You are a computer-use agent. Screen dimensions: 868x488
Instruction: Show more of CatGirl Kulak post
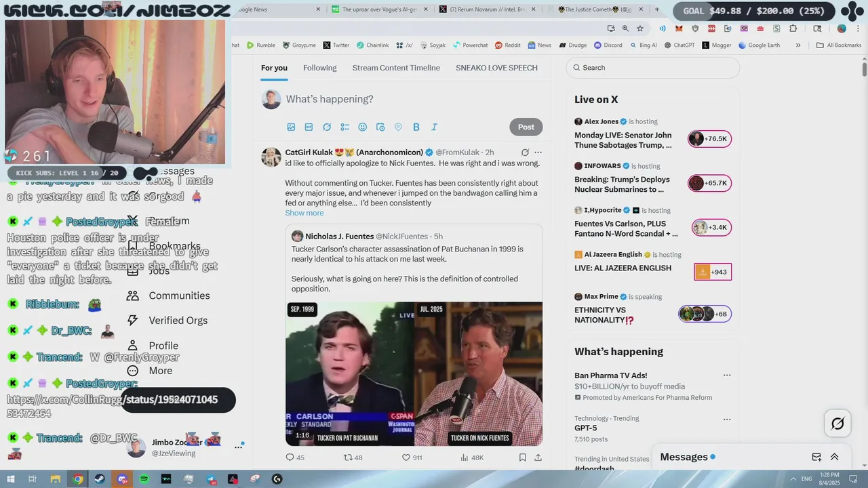(304, 213)
